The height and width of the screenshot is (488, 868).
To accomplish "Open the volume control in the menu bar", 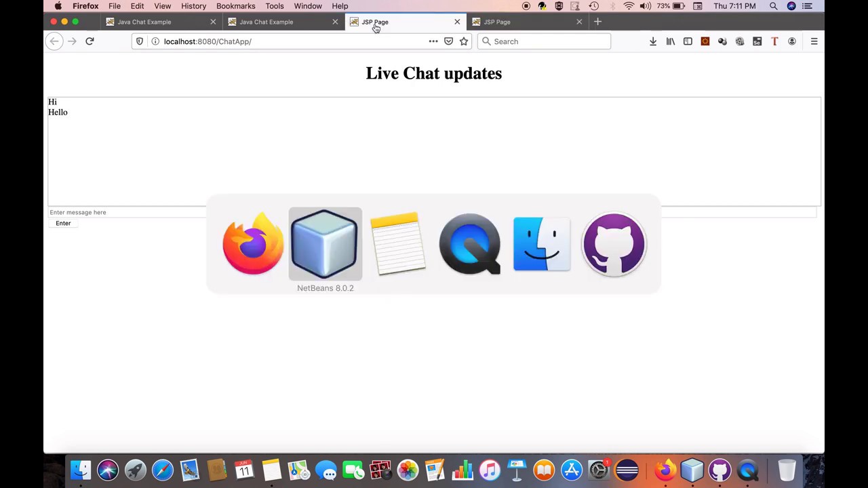I will [x=646, y=6].
